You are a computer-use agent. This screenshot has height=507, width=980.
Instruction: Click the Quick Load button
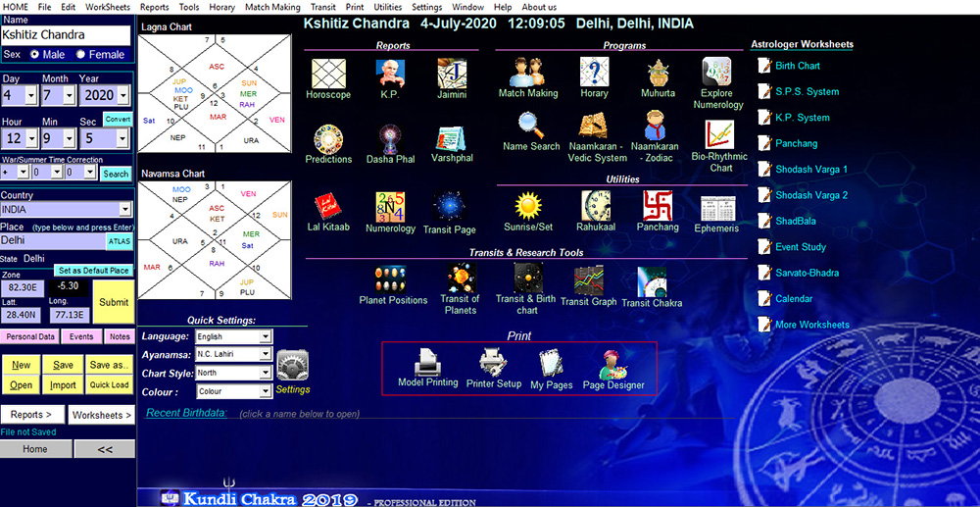[109, 385]
